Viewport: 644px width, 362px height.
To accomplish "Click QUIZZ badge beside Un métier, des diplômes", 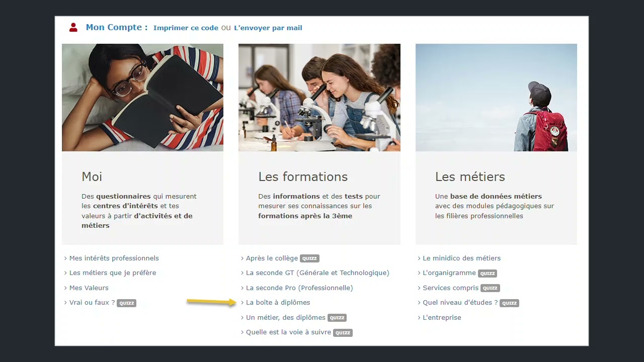I will point(337,318).
